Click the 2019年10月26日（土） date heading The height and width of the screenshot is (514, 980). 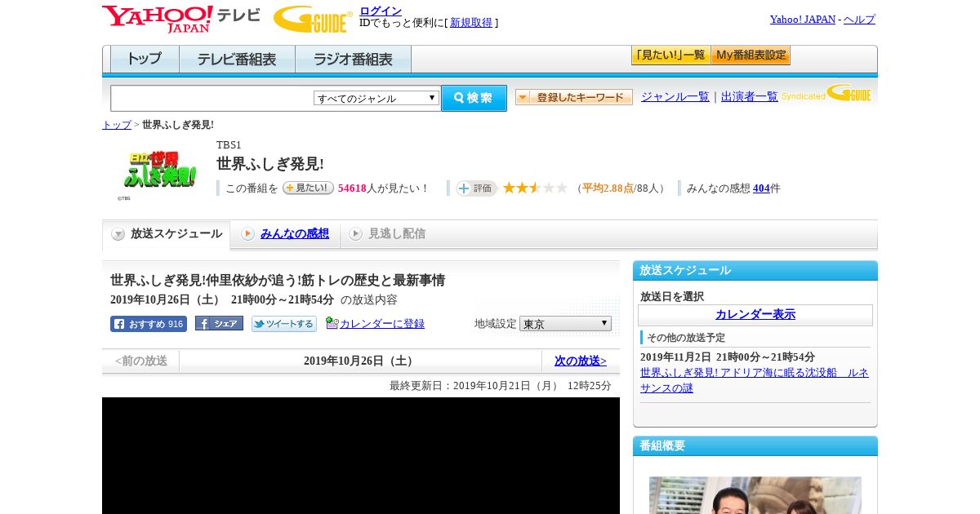360,361
